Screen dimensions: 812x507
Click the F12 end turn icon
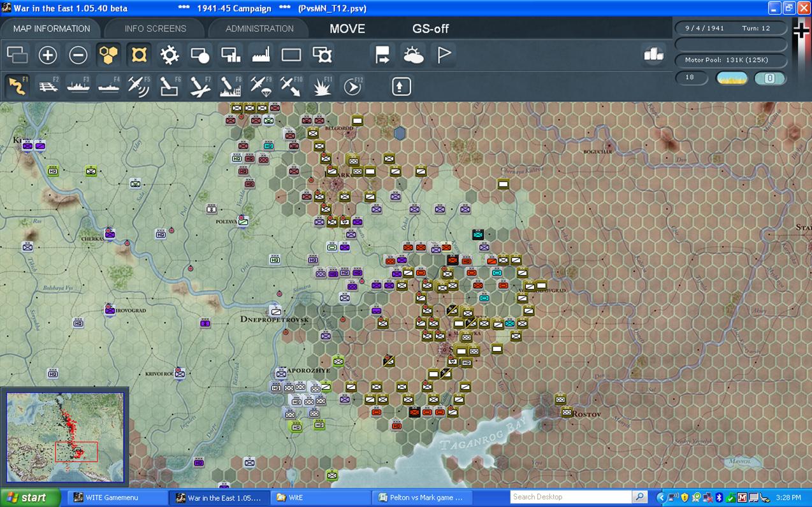tap(352, 86)
